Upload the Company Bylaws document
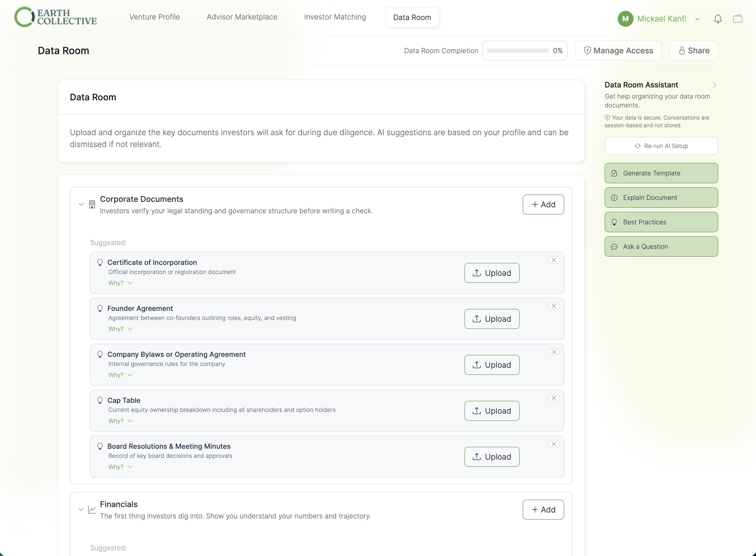This screenshot has width=756, height=556. tap(492, 364)
